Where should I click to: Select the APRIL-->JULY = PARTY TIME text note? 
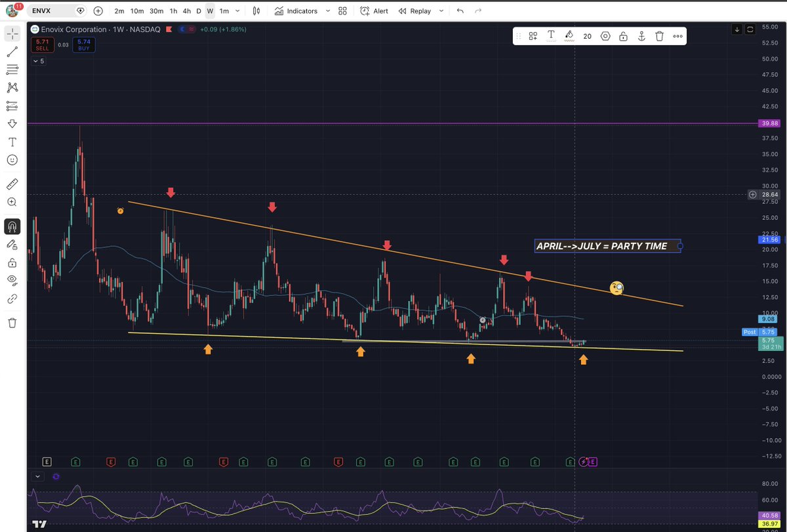click(x=607, y=246)
